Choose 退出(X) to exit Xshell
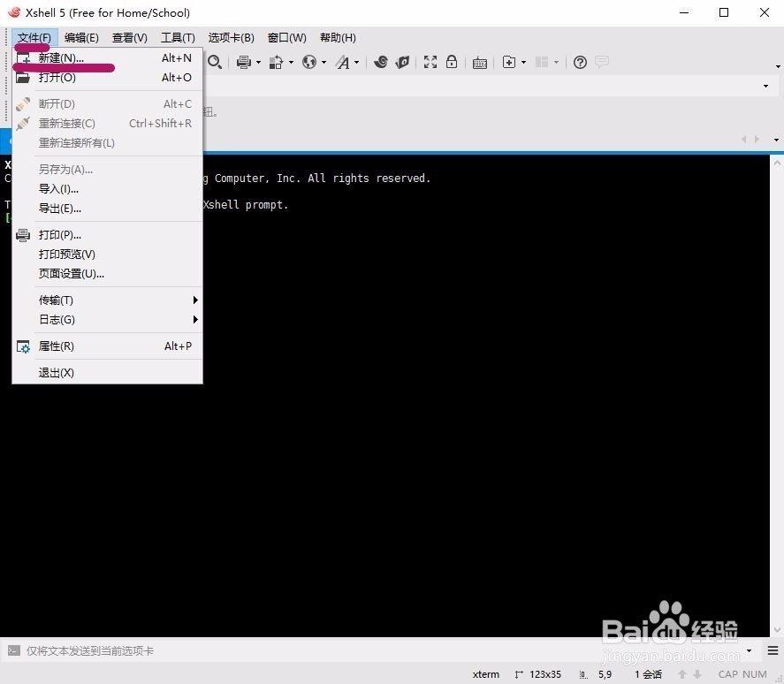 click(107, 373)
